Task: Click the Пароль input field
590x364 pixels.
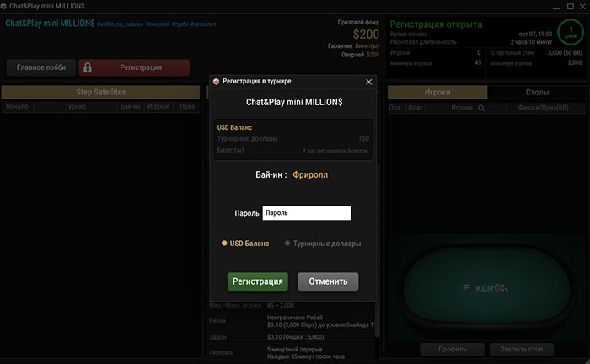Action: (306, 213)
